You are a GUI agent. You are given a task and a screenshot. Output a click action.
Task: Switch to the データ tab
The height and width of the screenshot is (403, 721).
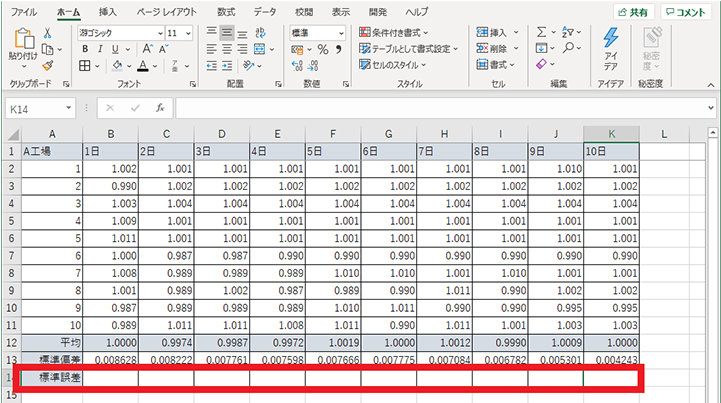[265, 12]
